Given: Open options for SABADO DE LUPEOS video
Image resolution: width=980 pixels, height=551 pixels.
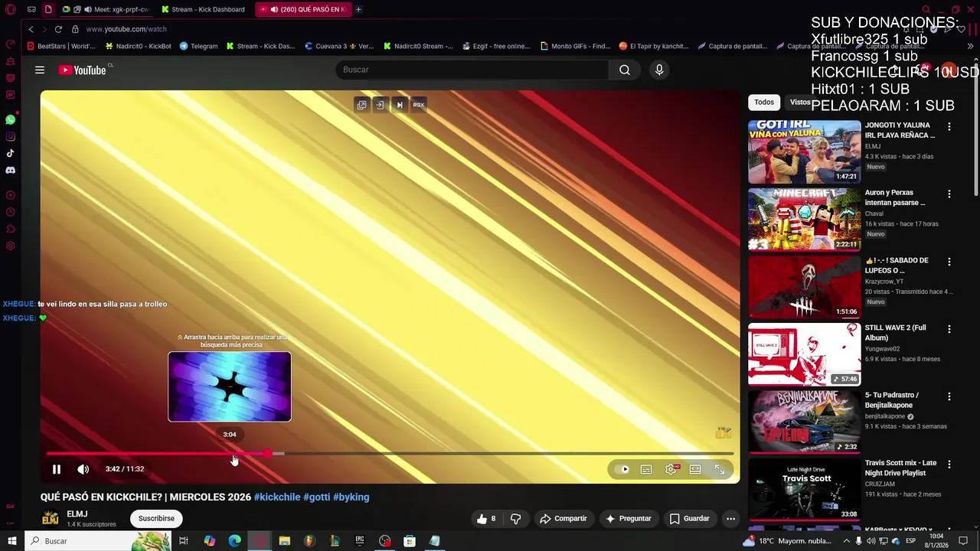Looking at the screenshot, I should coord(949,261).
